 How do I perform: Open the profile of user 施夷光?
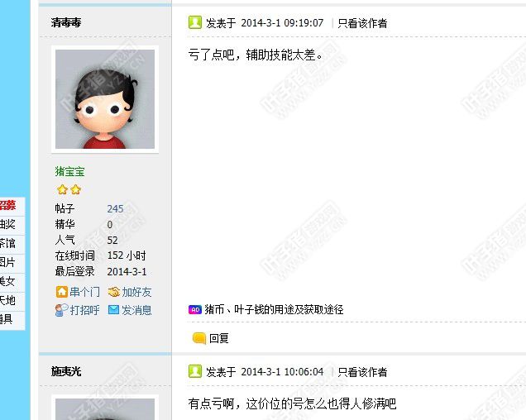pos(66,371)
